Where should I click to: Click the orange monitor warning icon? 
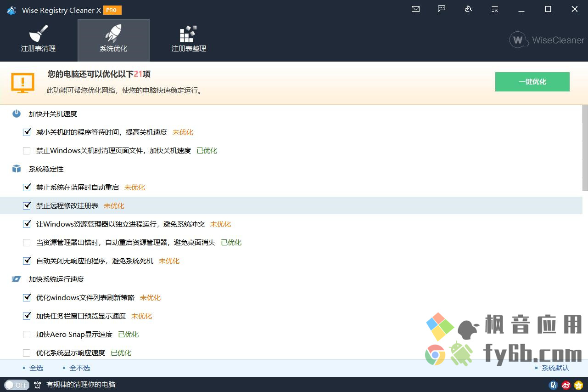pyautogui.click(x=22, y=83)
